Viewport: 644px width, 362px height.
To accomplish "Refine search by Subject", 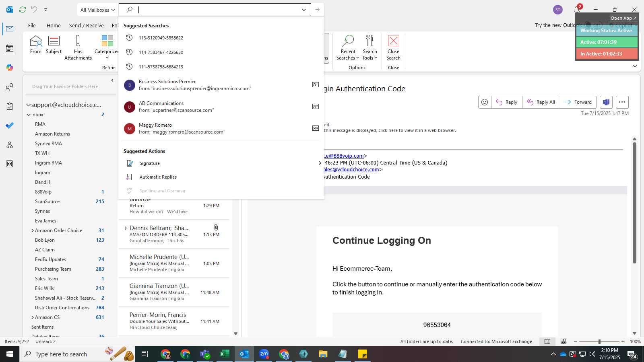I will pyautogui.click(x=54, y=45).
